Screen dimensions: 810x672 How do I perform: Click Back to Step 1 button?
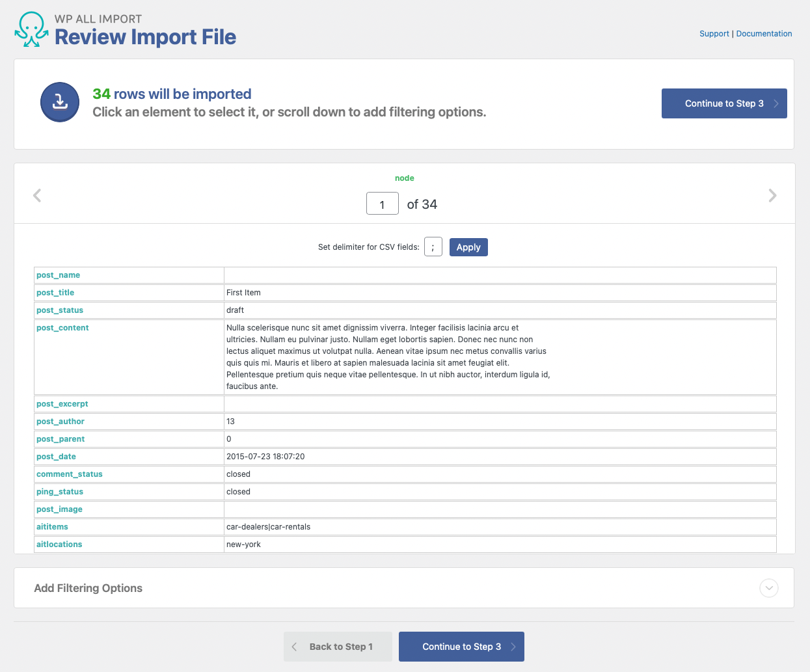[338, 647]
